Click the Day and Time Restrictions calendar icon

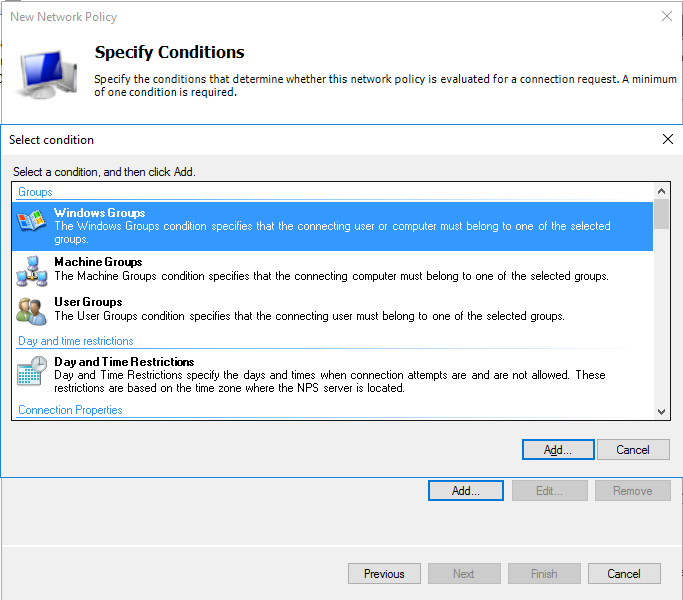31,371
